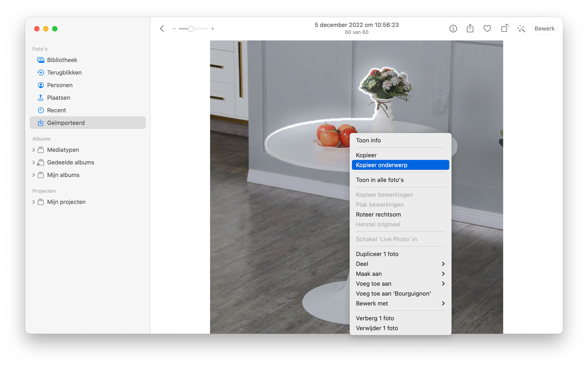588x367 pixels.
Task: Click the zoom in plus icon
Action: 213,29
